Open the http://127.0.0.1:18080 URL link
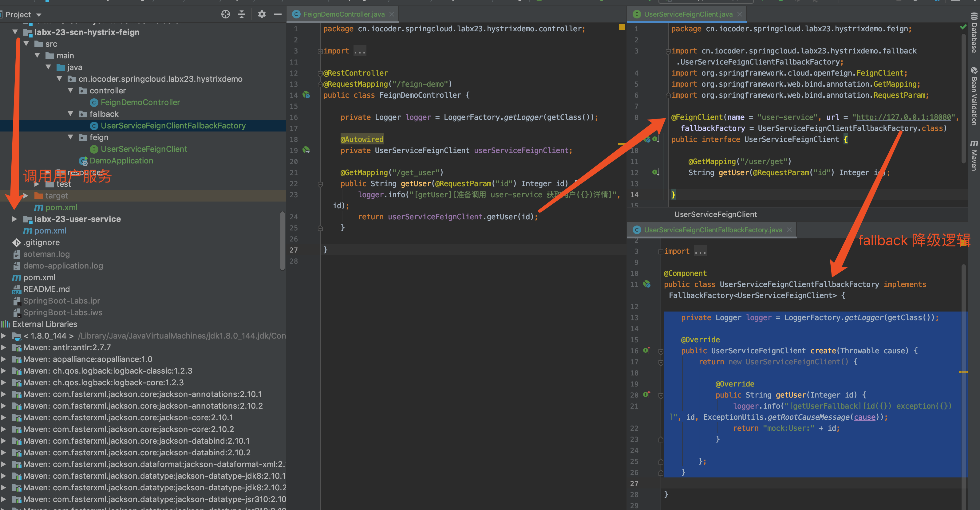The width and height of the screenshot is (980, 510). 903,117
